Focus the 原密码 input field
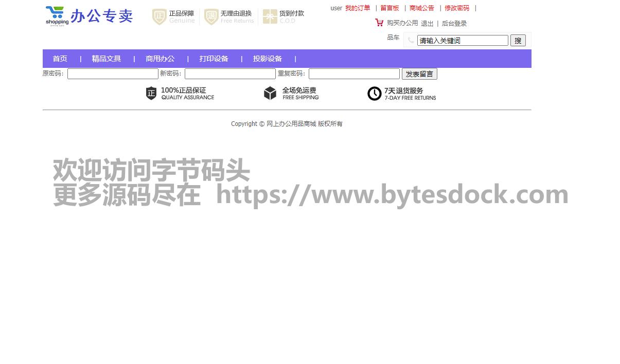 113,74
